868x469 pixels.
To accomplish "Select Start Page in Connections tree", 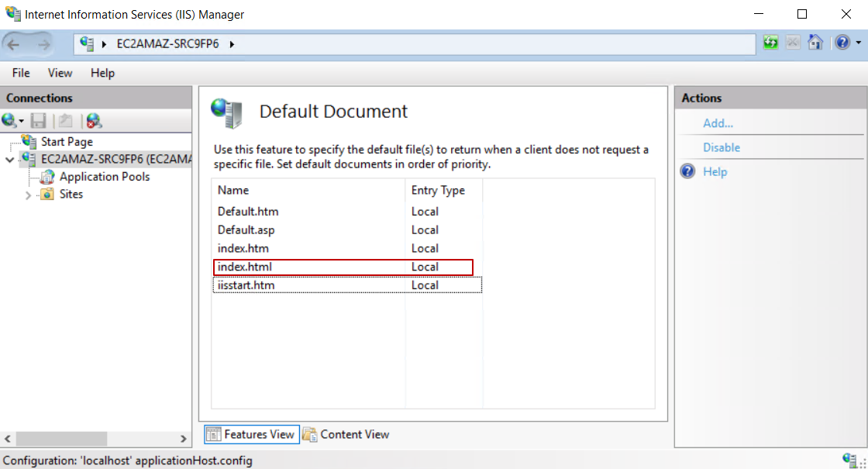I will [x=67, y=143].
